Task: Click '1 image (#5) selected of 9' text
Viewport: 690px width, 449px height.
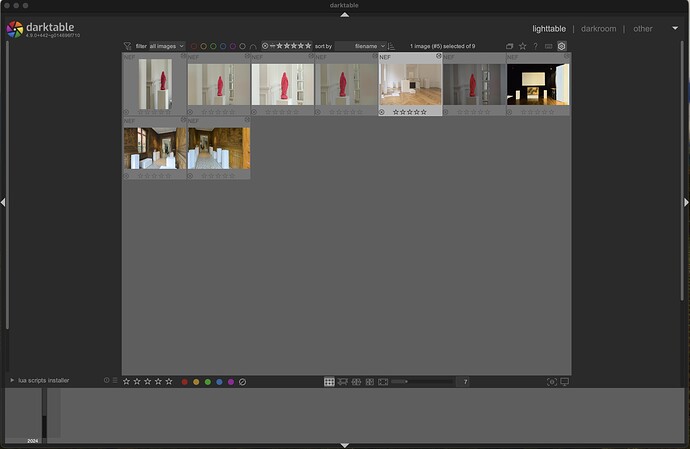Action: [x=442, y=46]
